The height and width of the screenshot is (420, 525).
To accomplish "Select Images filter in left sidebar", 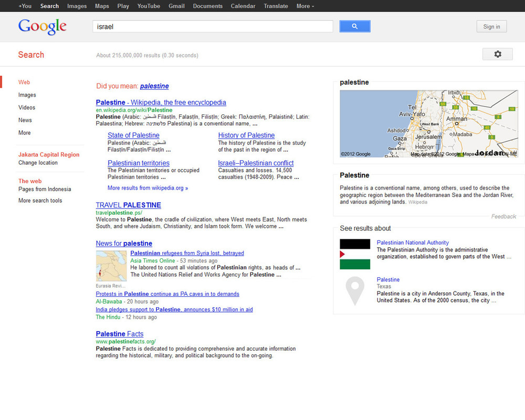I will (x=27, y=95).
